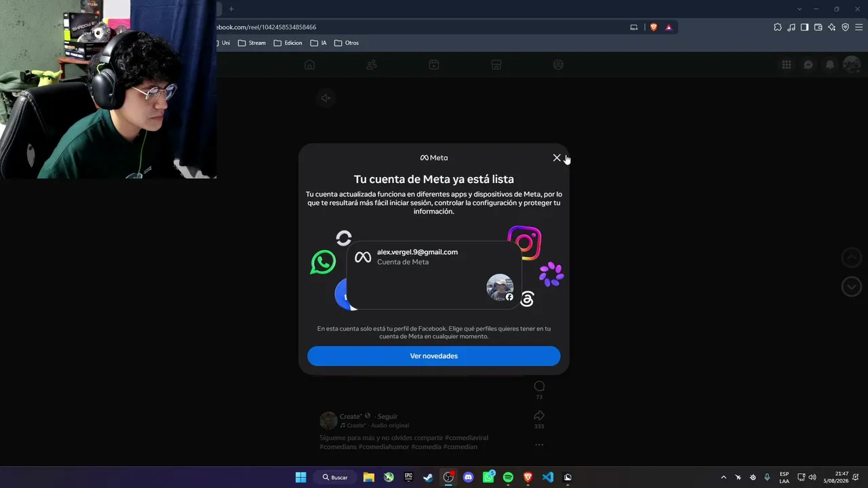Open the Windows Start menu
868x488 pixels.
tap(301, 477)
